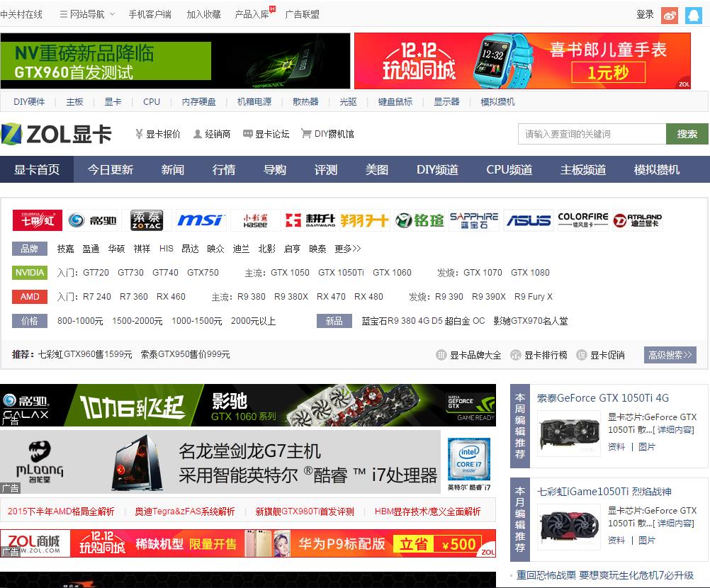Viewport: 710px width, 588px height.
Task: Select the Colorfire brand logo
Action: [582, 220]
